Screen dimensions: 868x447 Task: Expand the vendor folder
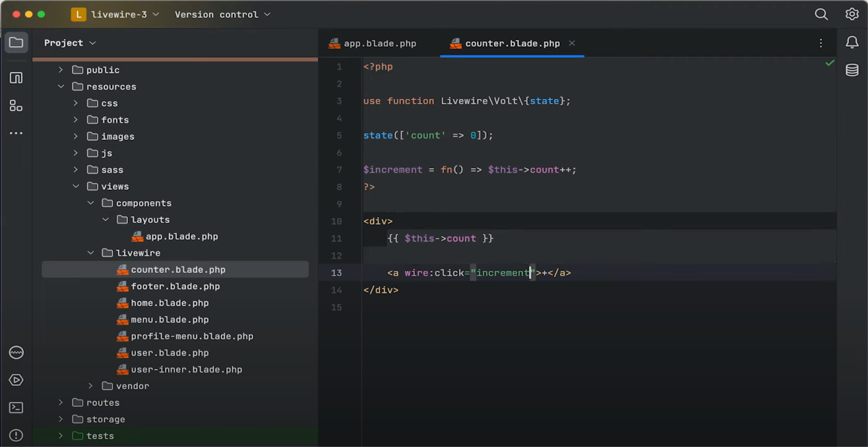click(x=91, y=386)
